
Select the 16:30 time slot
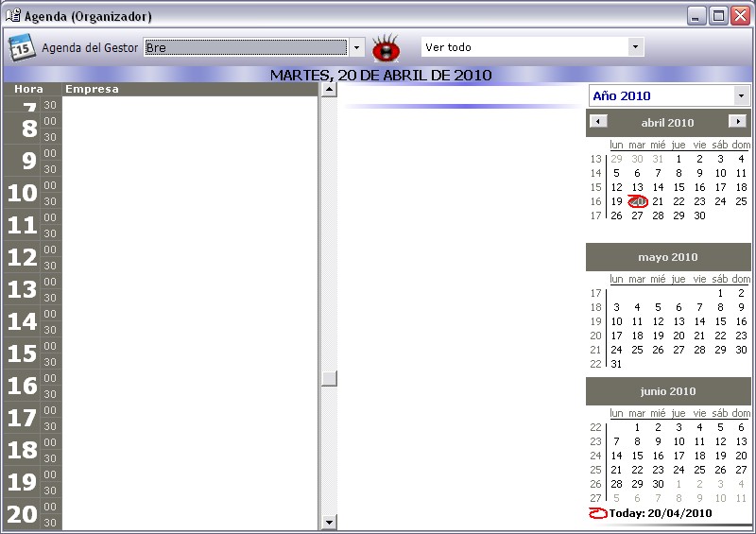click(190, 394)
